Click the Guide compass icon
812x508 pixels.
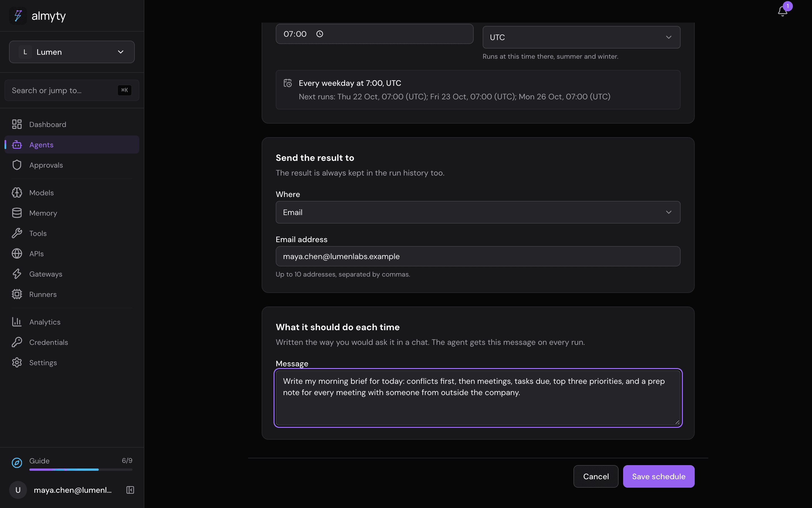click(17, 463)
